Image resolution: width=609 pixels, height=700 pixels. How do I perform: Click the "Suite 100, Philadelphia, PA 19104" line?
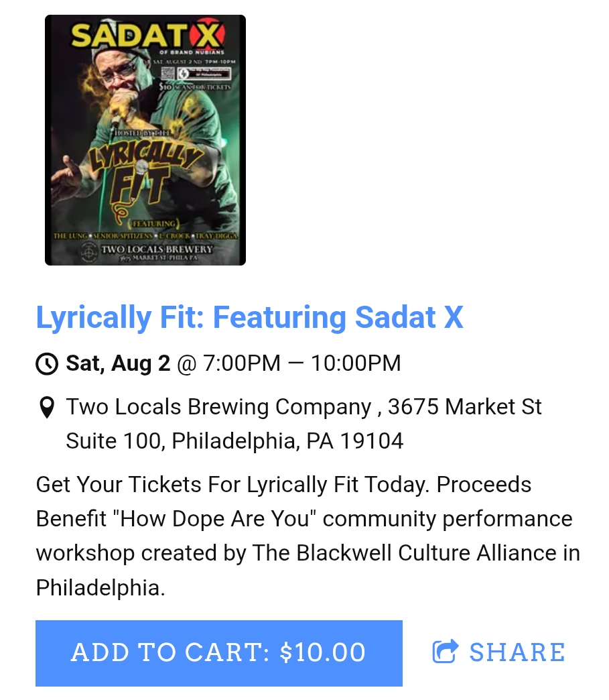[234, 441]
